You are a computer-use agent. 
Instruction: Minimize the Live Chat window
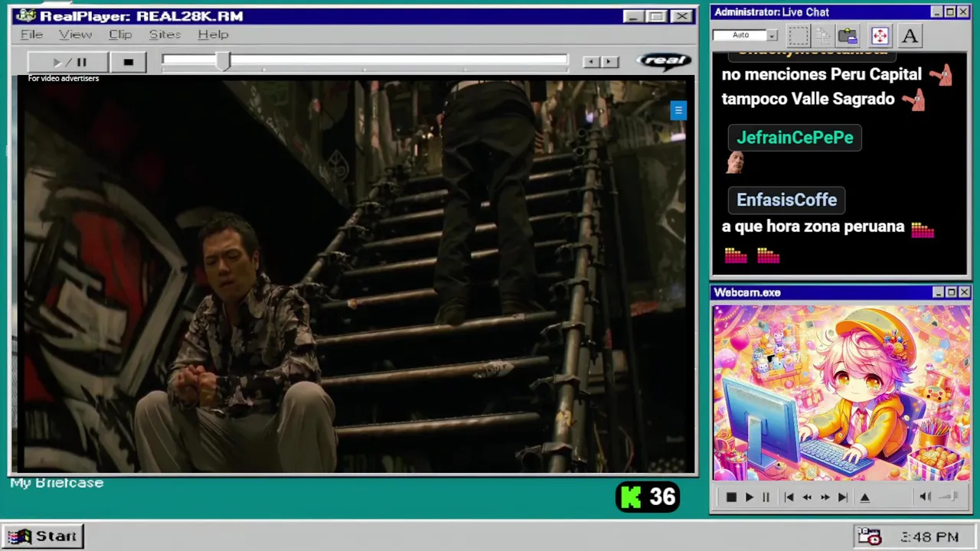[x=937, y=12]
